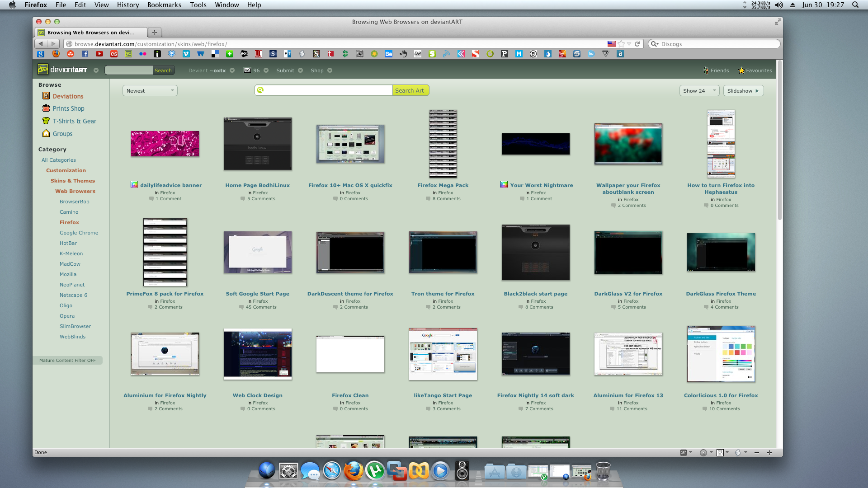
Task: Open the AOL bookmark icon
Action: tap(244, 54)
